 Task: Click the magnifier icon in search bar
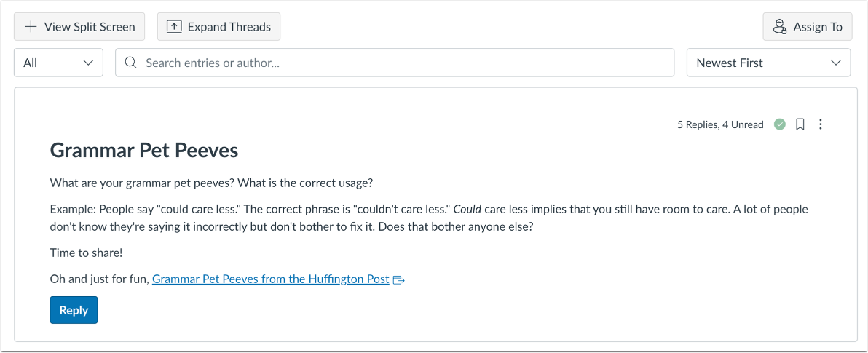pos(131,63)
